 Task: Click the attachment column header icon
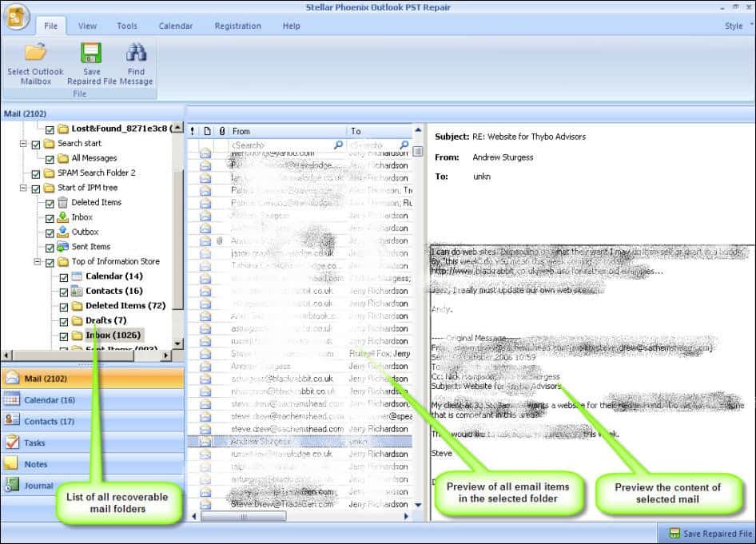tap(222, 131)
